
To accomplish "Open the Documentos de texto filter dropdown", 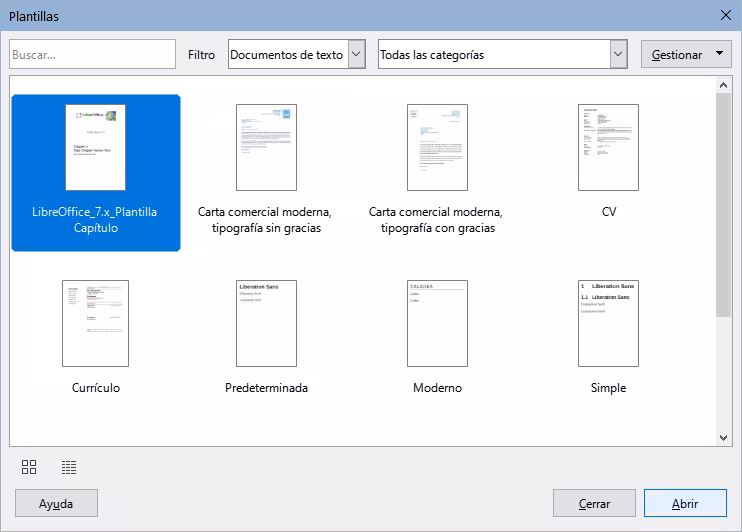I will 297,54.
